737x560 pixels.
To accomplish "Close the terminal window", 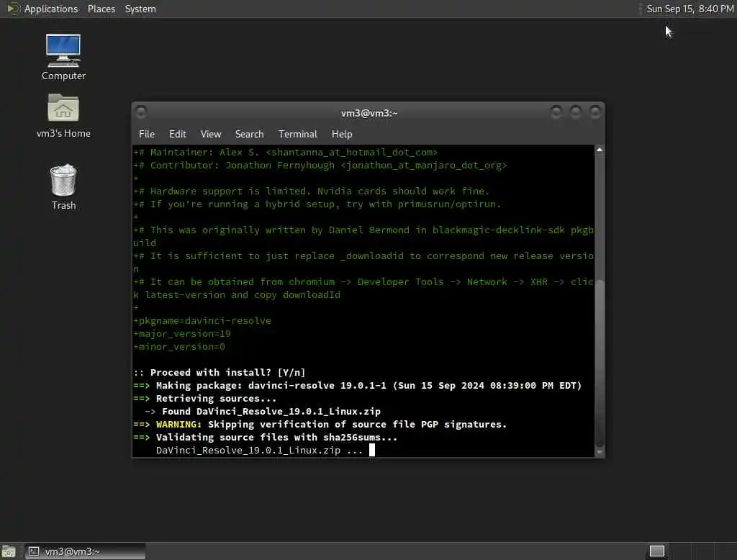I will pyautogui.click(x=595, y=112).
